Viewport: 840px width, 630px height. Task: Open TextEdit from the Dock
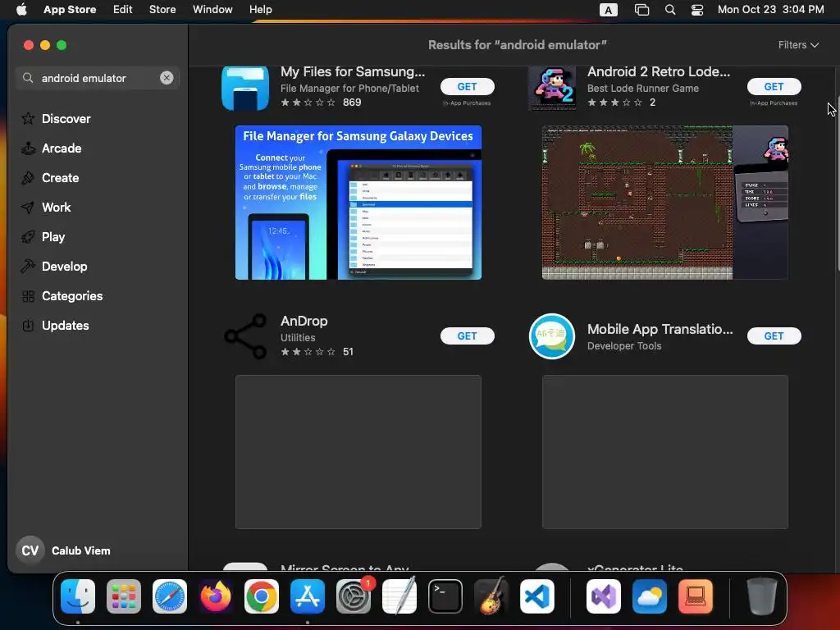(x=399, y=596)
